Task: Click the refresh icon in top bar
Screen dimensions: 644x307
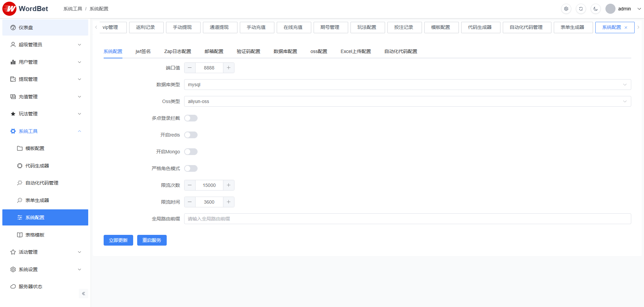Action: 581,9
